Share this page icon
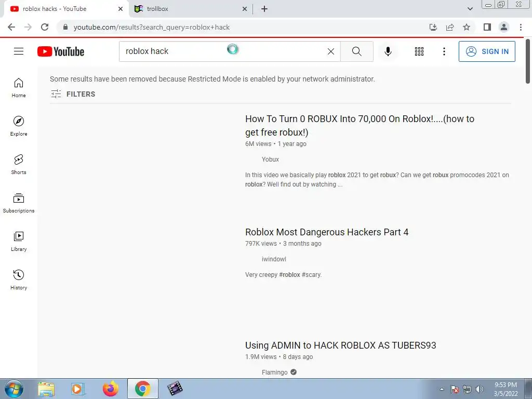This screenshot has width=532, height=399. pyautogui.click(x=450, y=27)
